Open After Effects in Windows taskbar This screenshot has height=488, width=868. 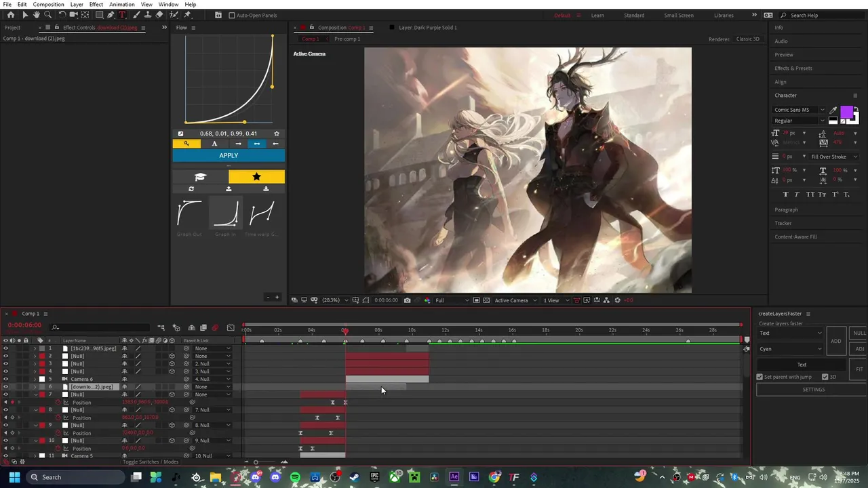454,477
